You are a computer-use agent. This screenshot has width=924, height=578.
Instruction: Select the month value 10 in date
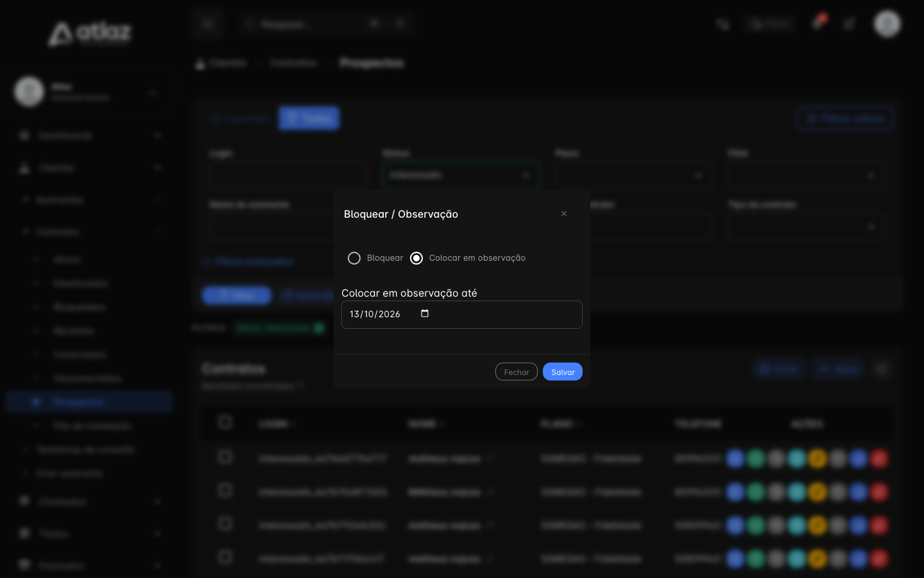coord(369,314)
